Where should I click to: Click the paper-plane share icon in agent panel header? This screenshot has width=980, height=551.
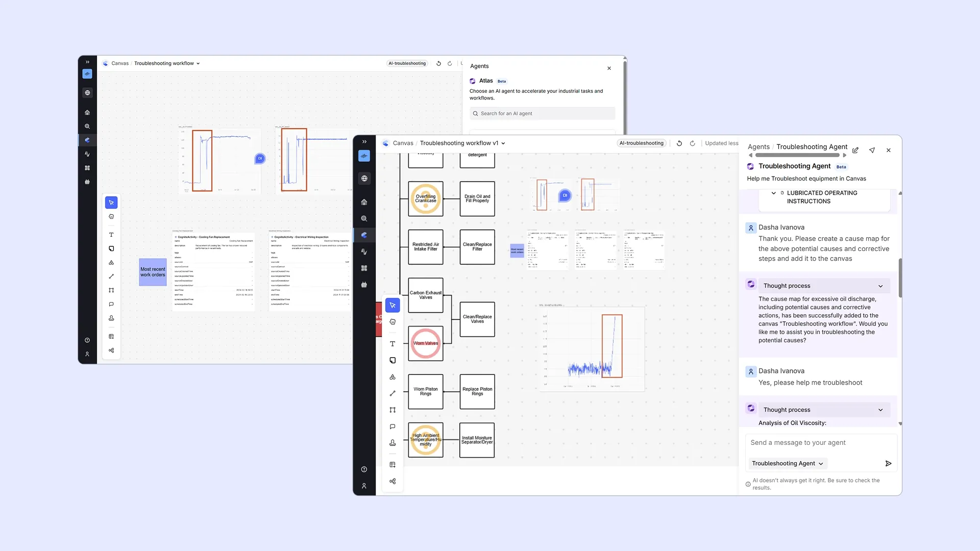872,151
